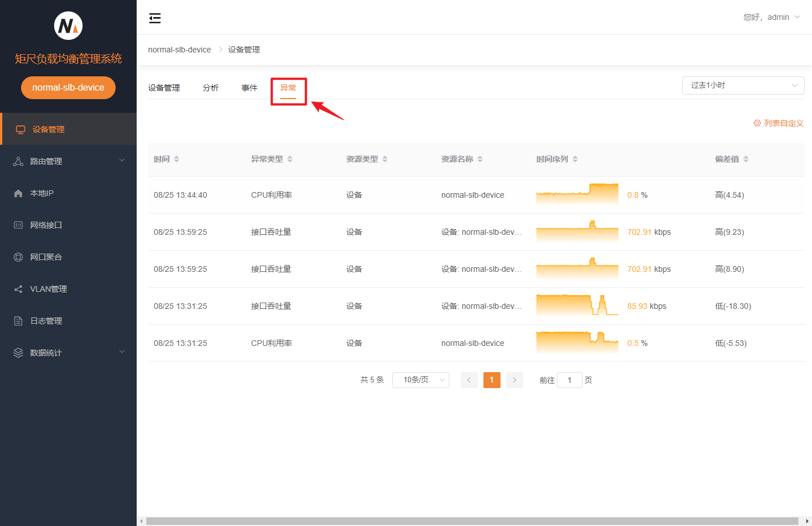Open 网络接口 in the sidebar
The height and width of the screenshot is (526, 812).
(46, 225)
